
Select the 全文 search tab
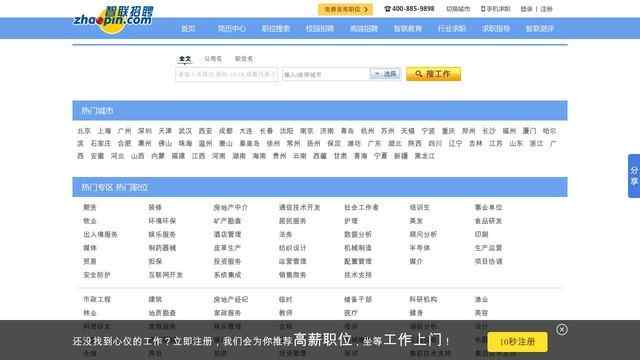pyautogui.click(x=185, y=59)
